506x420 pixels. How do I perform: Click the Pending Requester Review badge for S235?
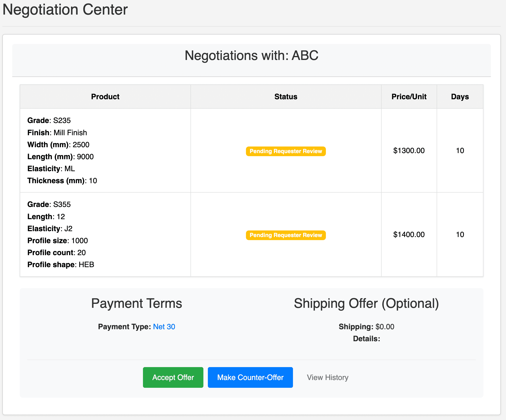[285, 151]
